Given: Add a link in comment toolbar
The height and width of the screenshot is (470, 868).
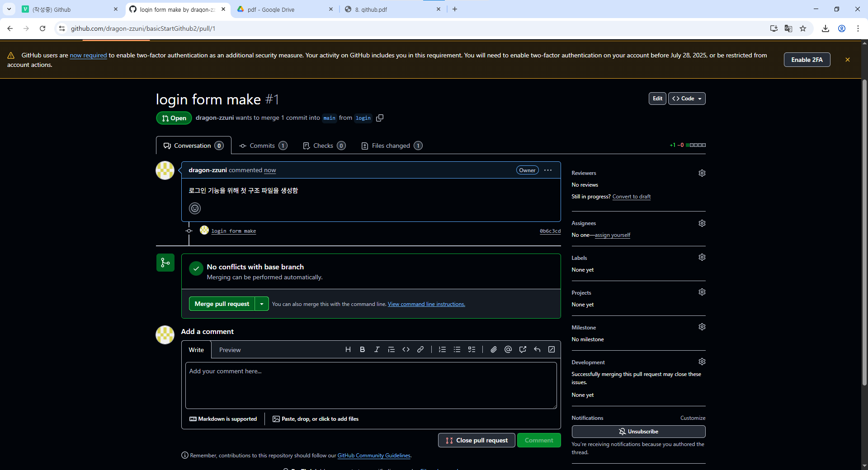Looking at the screenshot, I should [420, 349].
